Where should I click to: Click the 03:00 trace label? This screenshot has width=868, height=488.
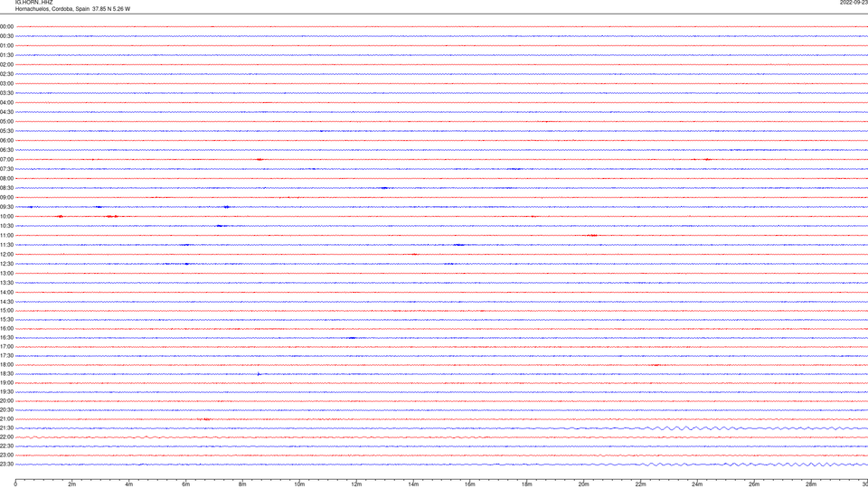[x=6, y=83]
